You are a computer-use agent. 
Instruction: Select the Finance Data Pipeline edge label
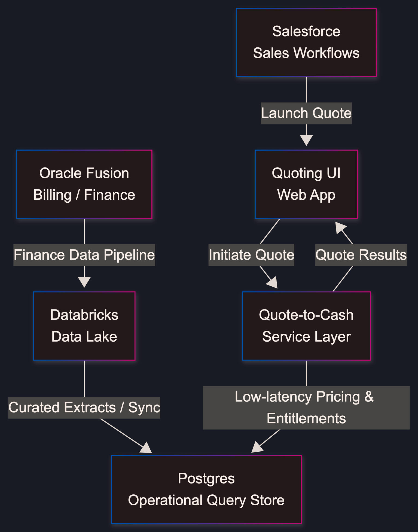pos(84,255)
